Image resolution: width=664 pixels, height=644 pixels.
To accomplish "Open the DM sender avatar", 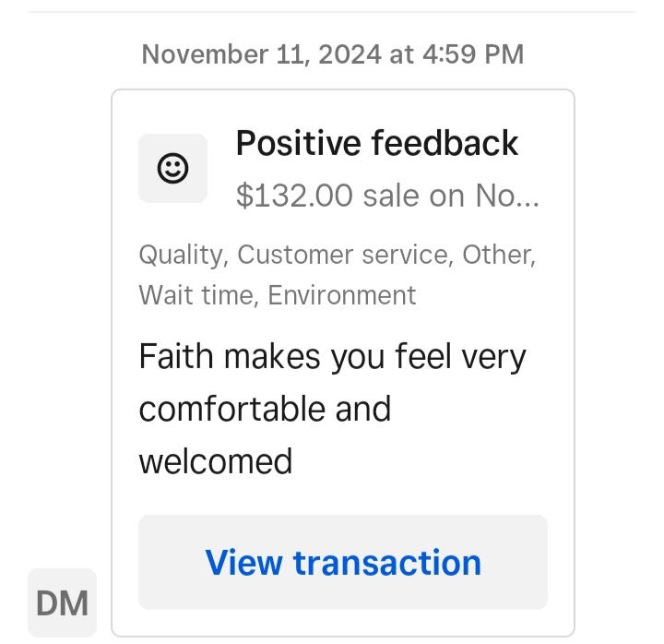I will [x=63, y=602].
